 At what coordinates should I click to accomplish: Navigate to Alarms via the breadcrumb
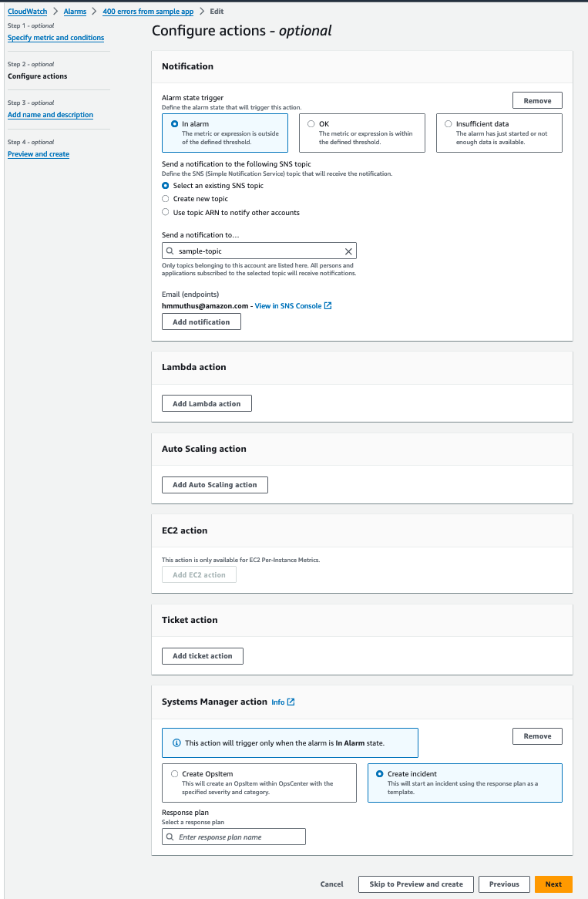click(x=74, y=11)
